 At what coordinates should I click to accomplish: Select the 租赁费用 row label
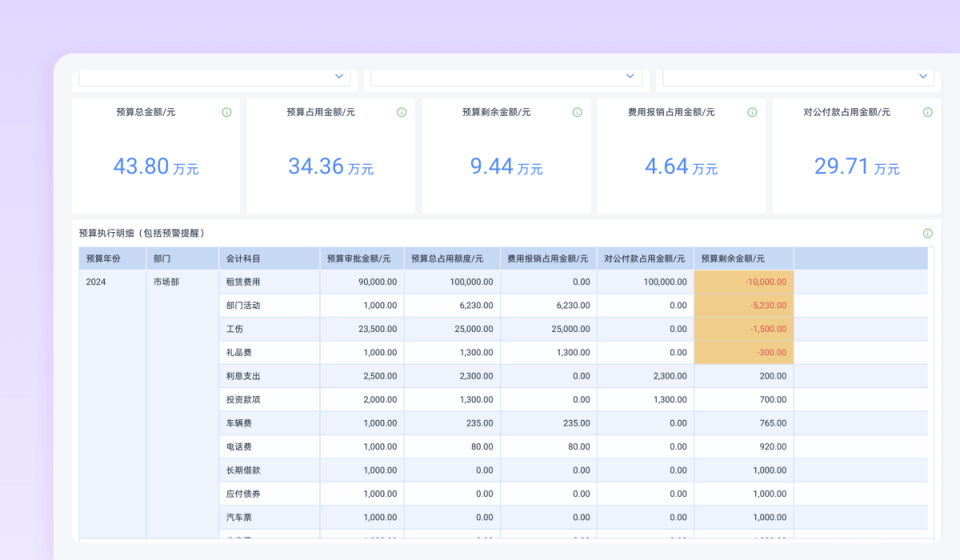pyautogui.click(x=243, y=282)
